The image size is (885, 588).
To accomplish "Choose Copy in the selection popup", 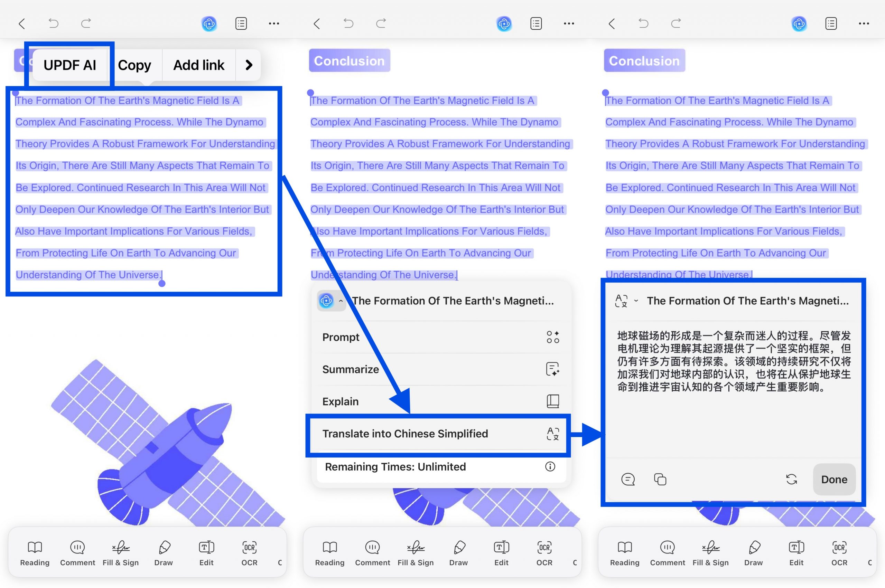I will (134, 65).
